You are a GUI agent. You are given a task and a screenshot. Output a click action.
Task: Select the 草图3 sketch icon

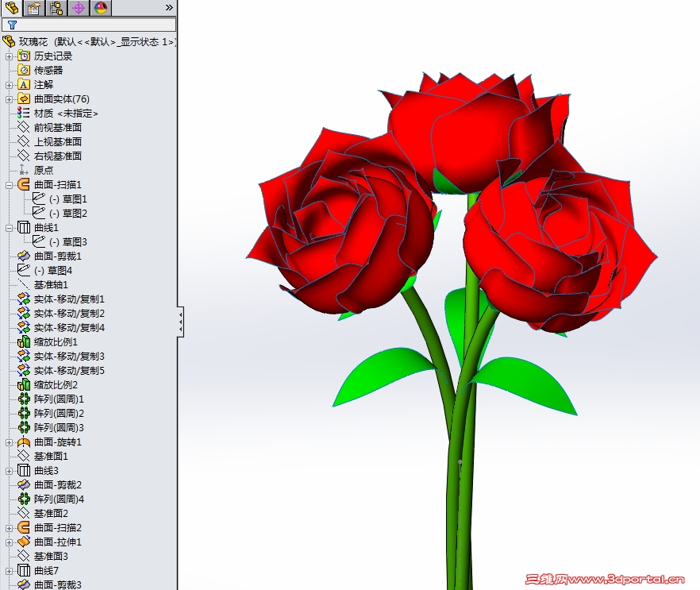pyautogui.click(x=39, y=241)
